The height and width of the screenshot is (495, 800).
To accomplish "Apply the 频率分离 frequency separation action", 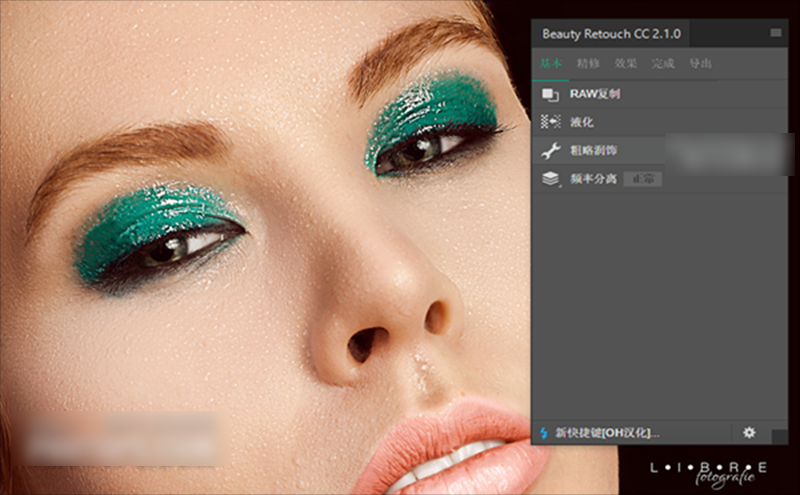I will coord(594,179).
